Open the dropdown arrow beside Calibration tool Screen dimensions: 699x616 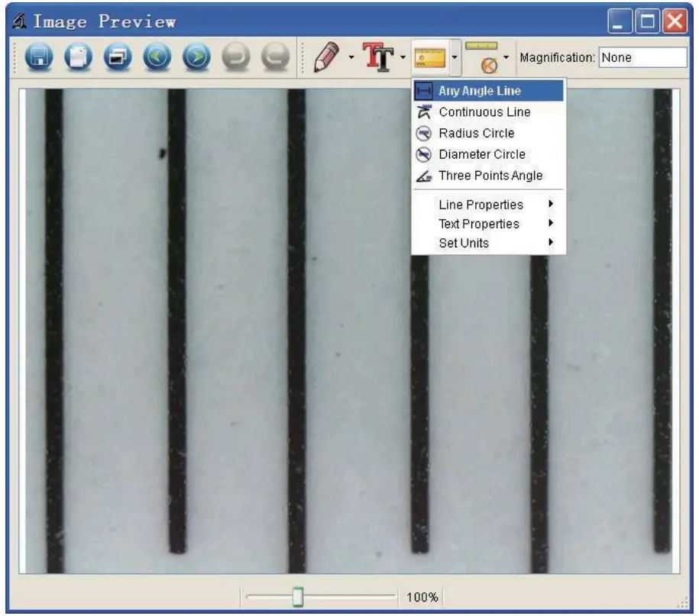(506, 58)
